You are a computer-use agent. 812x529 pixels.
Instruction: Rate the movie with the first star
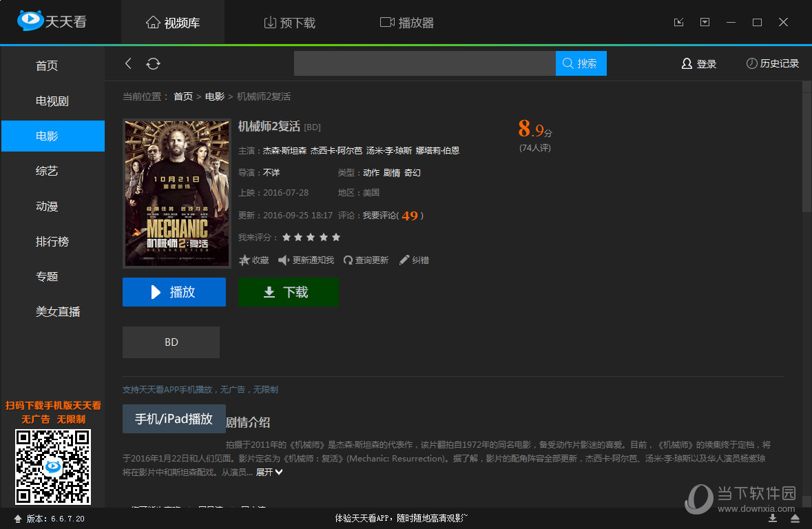coord(284,237)
